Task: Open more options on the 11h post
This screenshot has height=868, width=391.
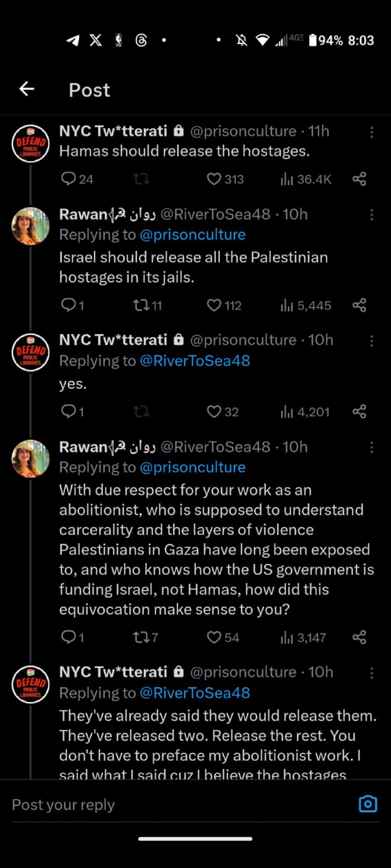Action: [x=371, y=132]
